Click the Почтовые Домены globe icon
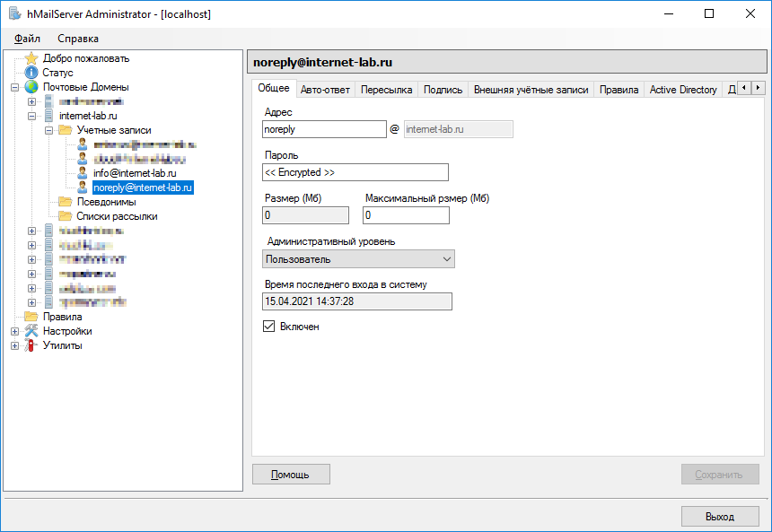 click(31, 87)
